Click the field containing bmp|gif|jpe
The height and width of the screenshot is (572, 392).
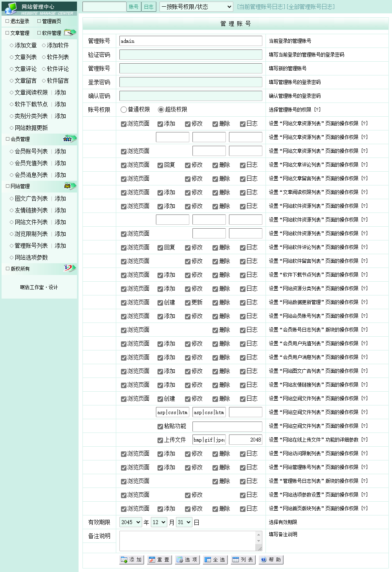point(209,440)
